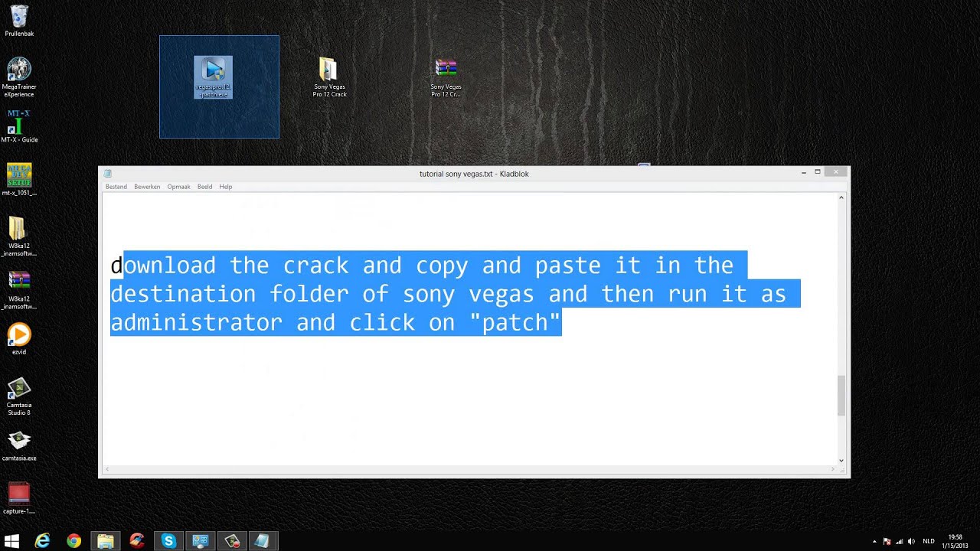
Task: Open the Beeld menu
Action: pyautogui.click(x=204, y=187)
